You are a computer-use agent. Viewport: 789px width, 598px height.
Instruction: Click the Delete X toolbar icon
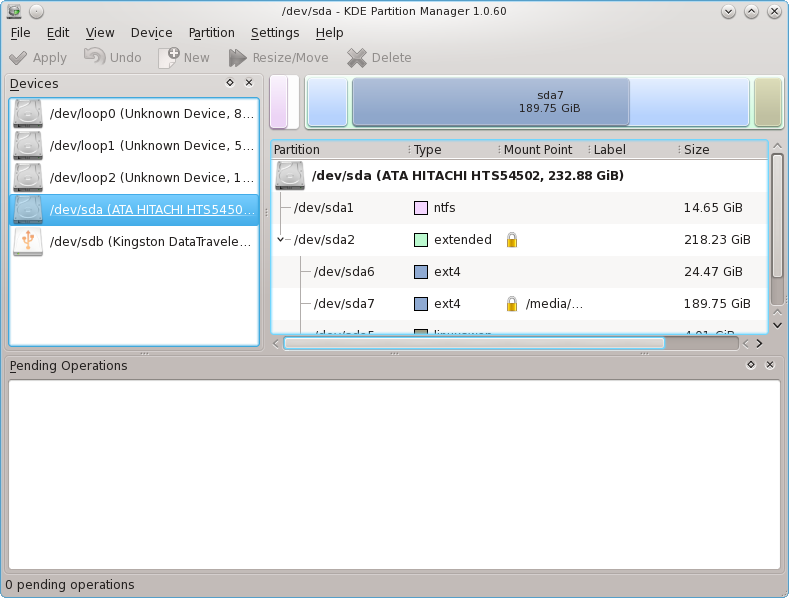357,58
